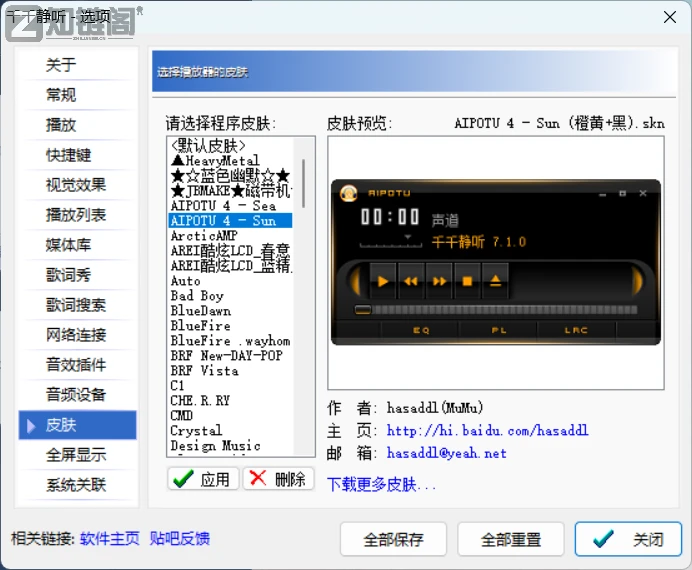This screenshot has height=570, width=692.
Task: Open the 常规 settings page
Action: click(78, 95)
